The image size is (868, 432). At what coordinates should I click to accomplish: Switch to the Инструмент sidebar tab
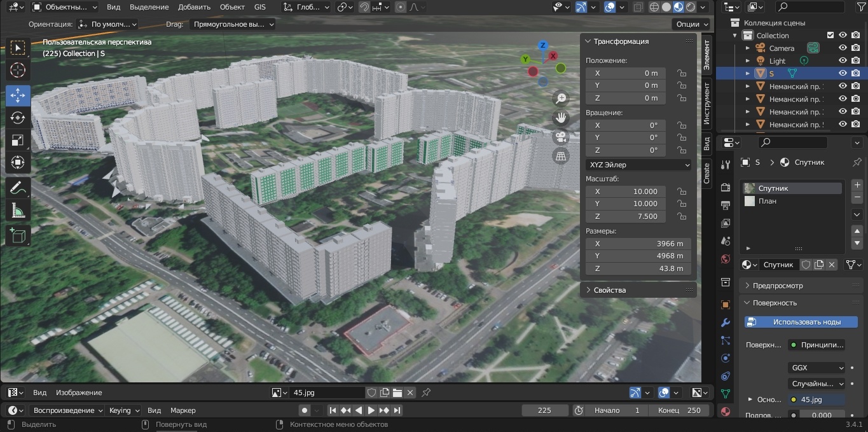click(x=706, y=104)
